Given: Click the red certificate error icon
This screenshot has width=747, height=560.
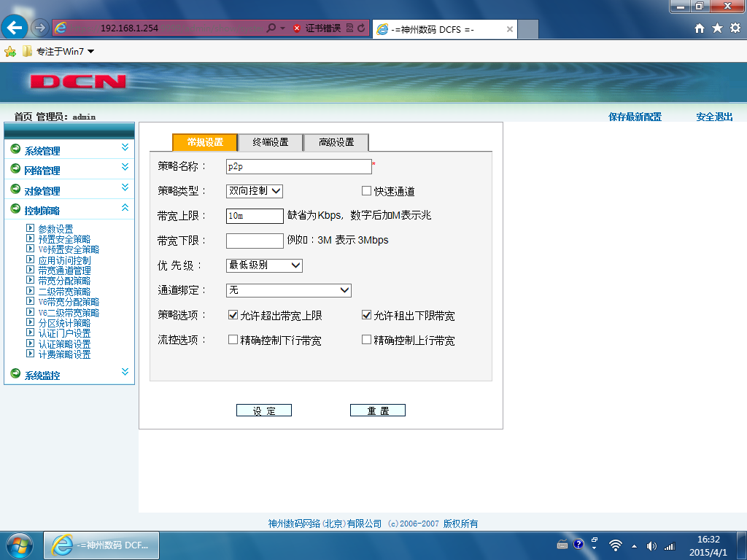Looking at the screenshot, I should tap(297, 28).
